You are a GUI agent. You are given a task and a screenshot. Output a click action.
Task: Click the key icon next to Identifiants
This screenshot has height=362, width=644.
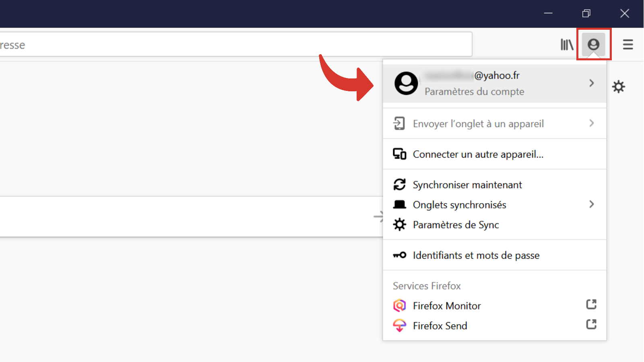click(399, 255)
